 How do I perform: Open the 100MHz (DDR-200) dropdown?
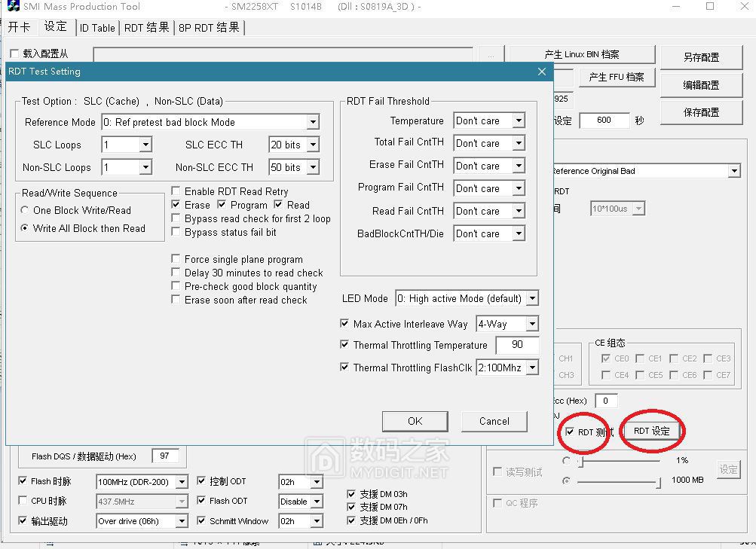(x=182, y=481)
